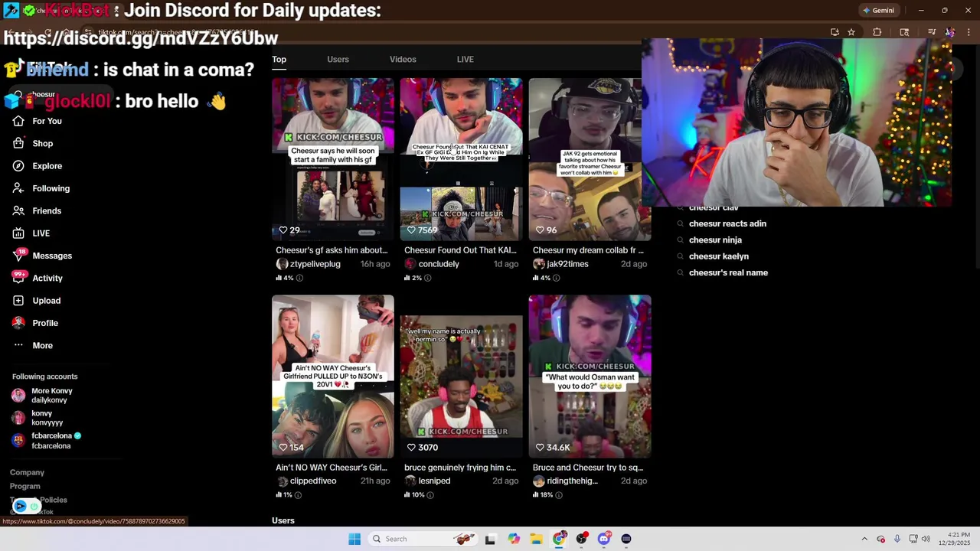
Task: Click the Install app icon in address bar
Action: click(x=835, y=32)
